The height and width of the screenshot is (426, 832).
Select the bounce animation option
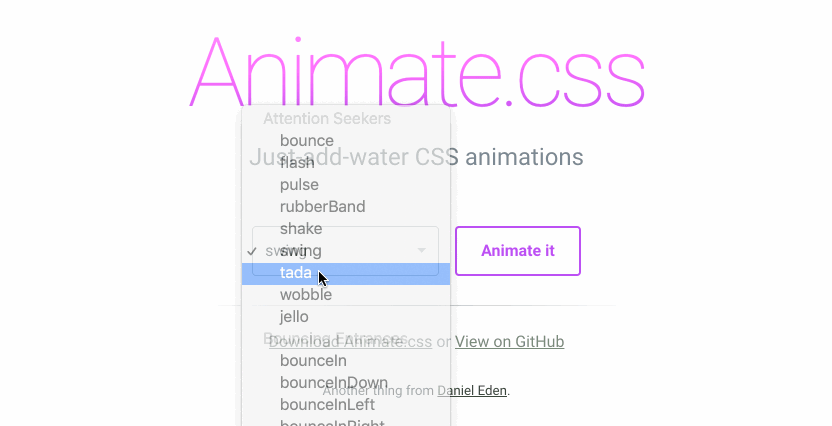306,140
